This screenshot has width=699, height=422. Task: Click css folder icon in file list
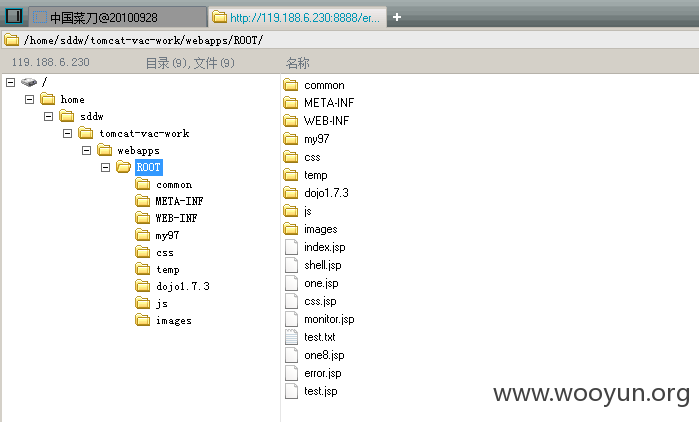point(291,157)
